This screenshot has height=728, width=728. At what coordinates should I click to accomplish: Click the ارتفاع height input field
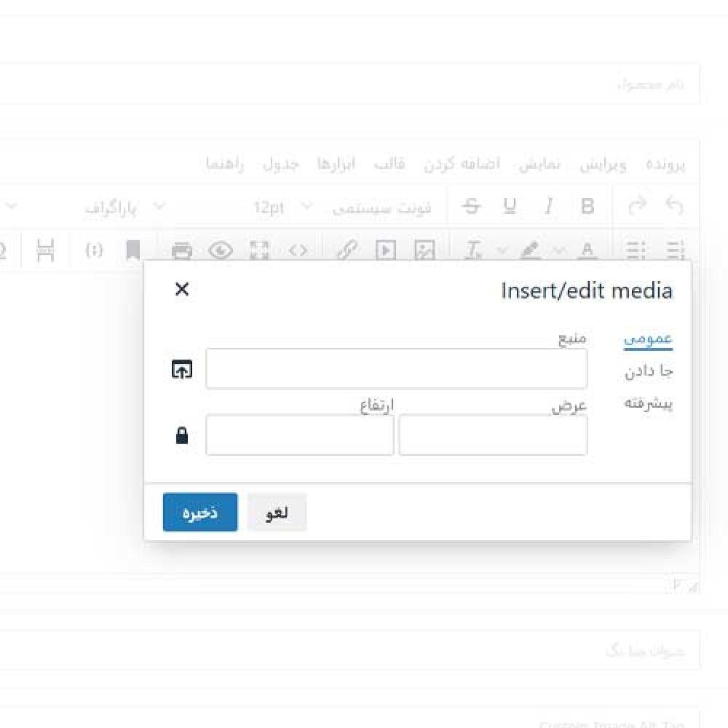pos(299,435)
